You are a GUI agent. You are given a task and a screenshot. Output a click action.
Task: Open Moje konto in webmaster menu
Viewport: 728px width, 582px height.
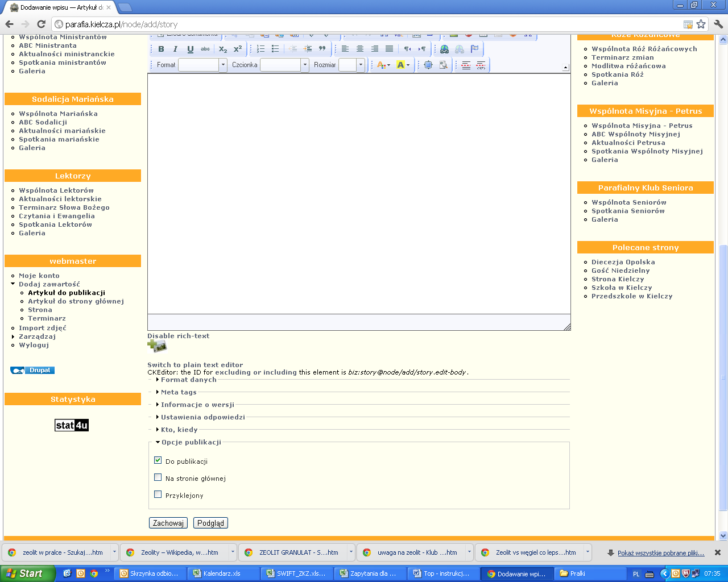point(39,276)
